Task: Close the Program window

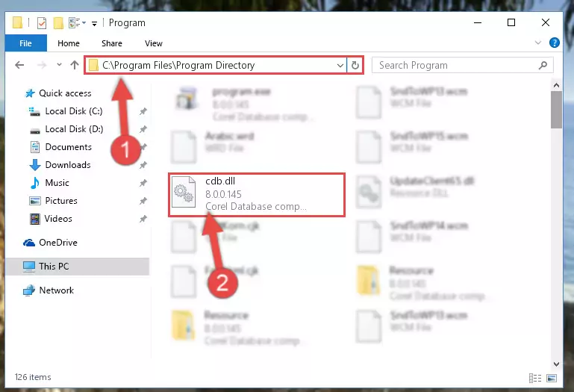Action: tap(546, 22)
